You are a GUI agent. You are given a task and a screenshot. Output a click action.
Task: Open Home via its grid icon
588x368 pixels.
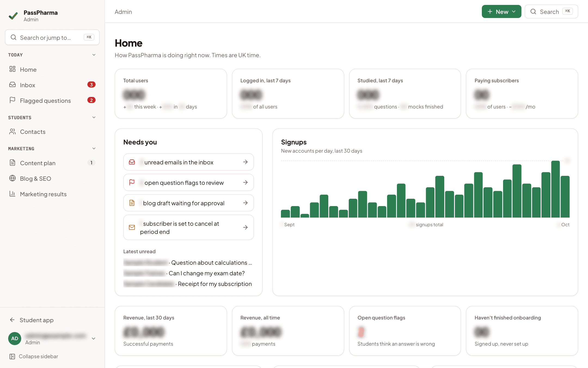(12, 69)
